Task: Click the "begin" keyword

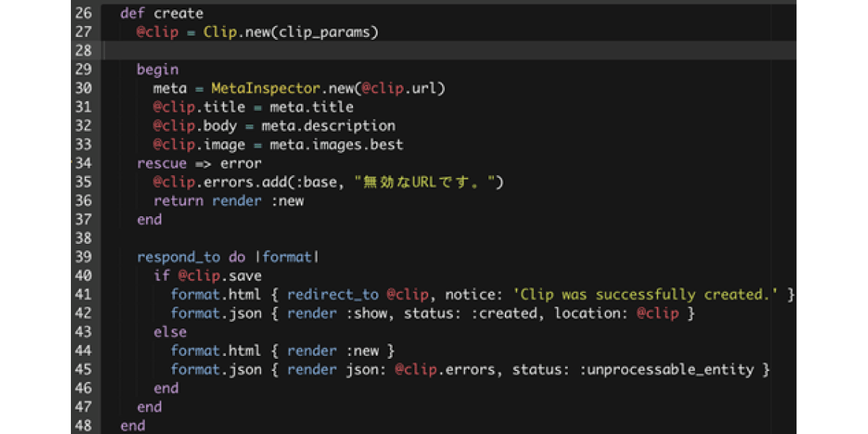Action: 158,70
